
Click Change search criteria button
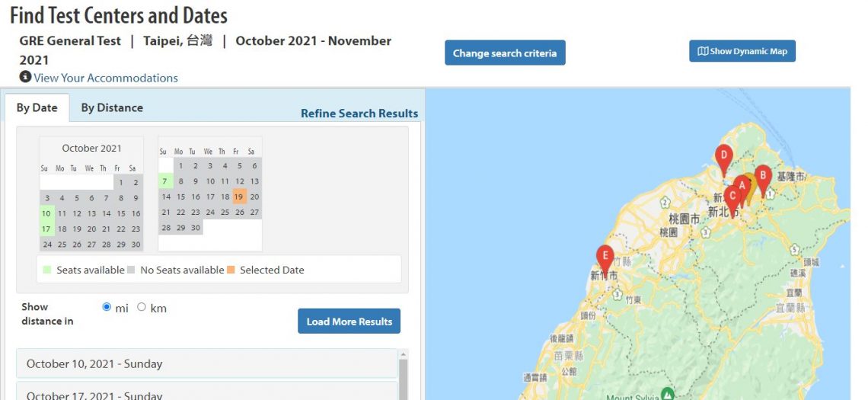[505, 53]
